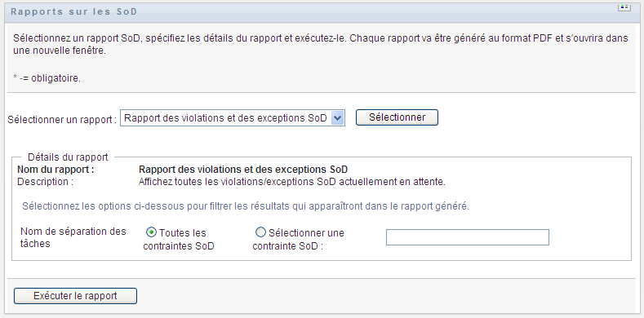This screenshot has height=318, width=644.
Task: Click the filter options hint text line
Action: [246, 206]
